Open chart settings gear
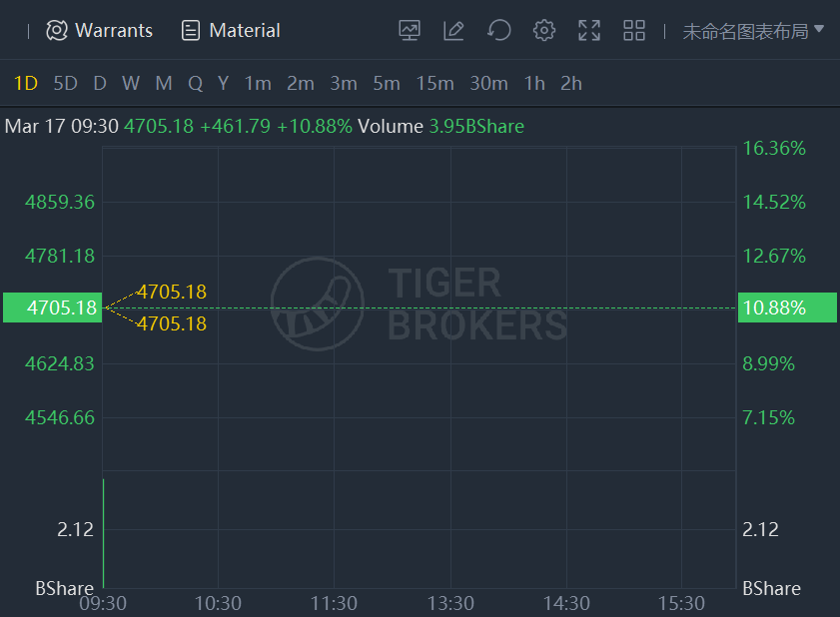Image resolution: width=840 pixels, height=617 pixels. 543,31
